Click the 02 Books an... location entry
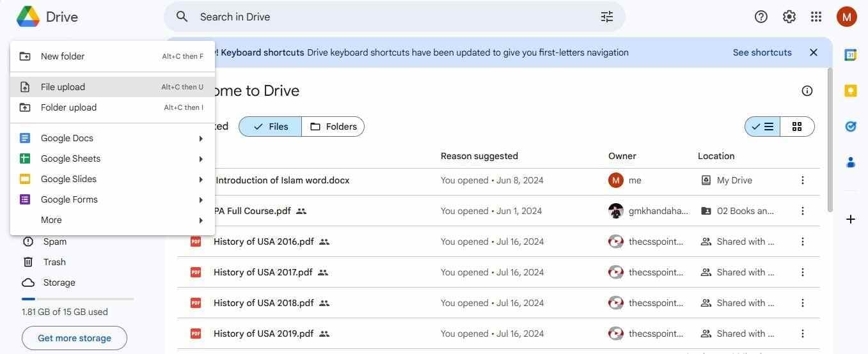 coord(738,211)
